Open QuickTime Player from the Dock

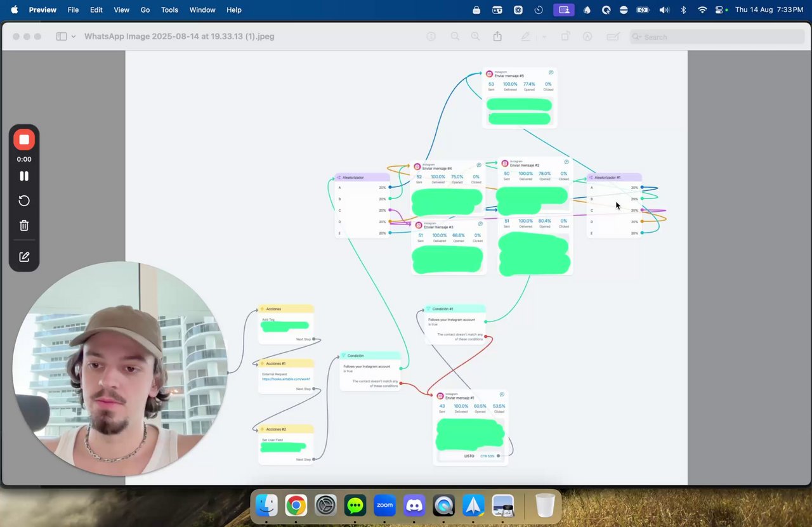(x=444, y=505)
